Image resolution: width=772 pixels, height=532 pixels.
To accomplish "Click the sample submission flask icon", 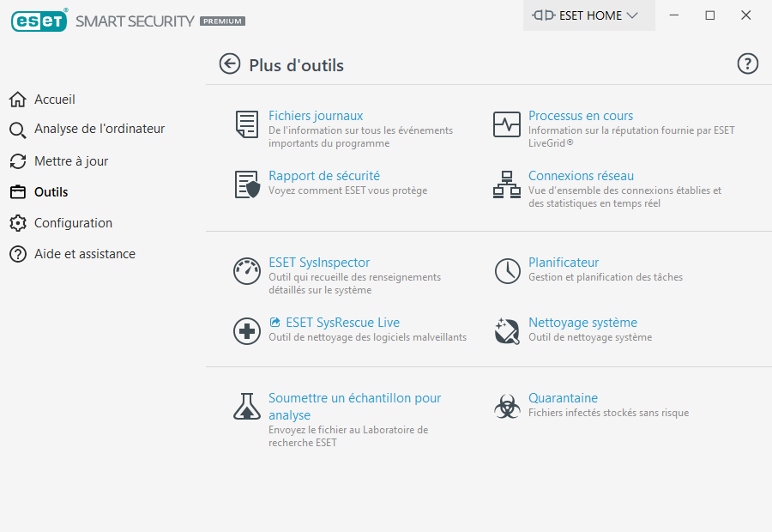I will pyautogui.click(x=247, y=407).
